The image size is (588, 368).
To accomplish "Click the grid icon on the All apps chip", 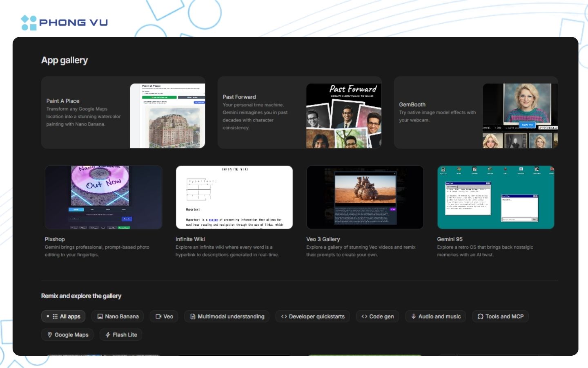I will pos(56,316).
